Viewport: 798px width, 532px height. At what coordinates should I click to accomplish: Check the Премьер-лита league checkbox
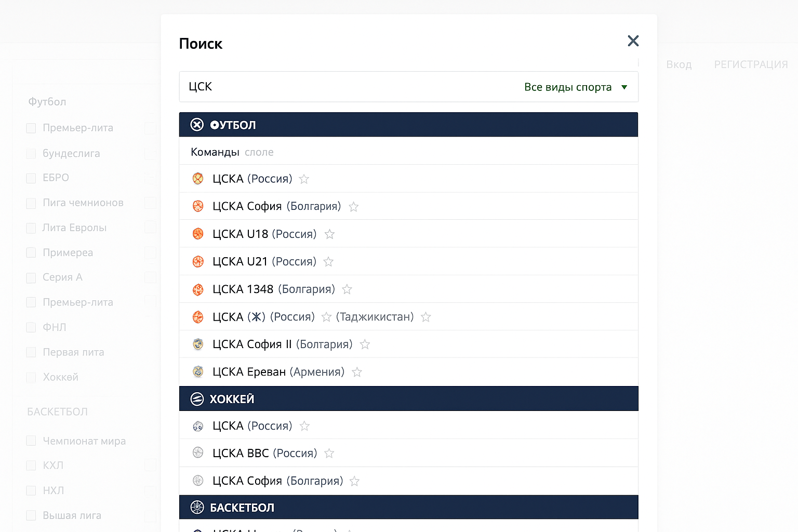click(31, 128)
